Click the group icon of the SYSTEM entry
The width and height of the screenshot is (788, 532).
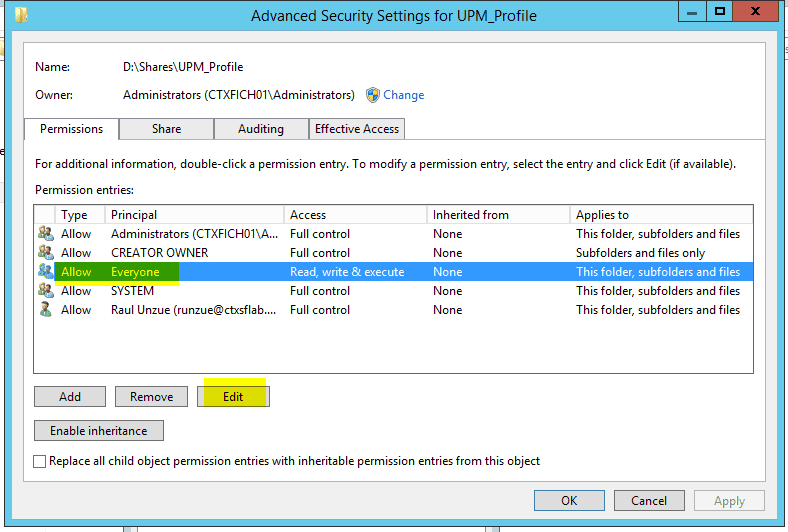click(x=46, y=291)
